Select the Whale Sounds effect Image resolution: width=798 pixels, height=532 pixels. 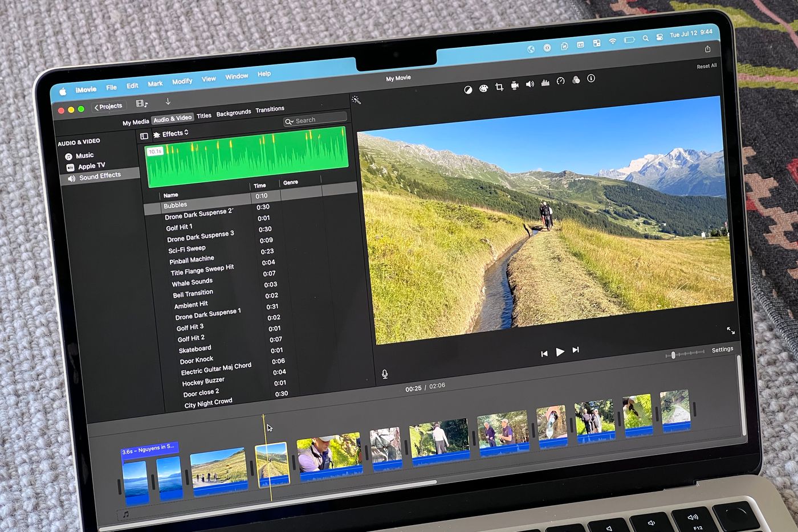192,282
